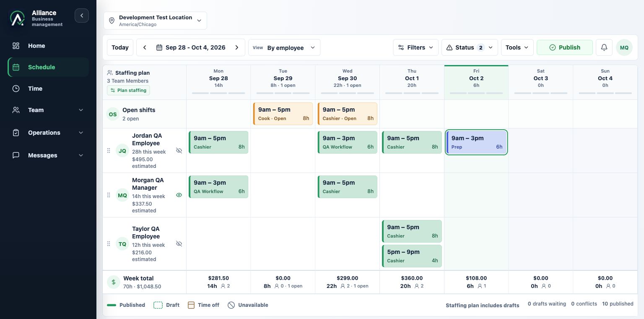The image size is (644, 319).
Task: Open the Tools dropdown
Action: tap(517, 47)
